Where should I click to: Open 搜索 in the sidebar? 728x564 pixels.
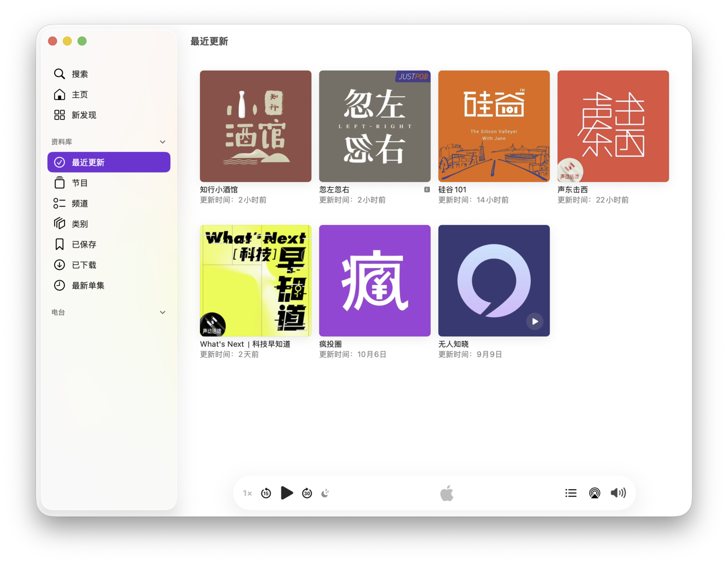80,74
